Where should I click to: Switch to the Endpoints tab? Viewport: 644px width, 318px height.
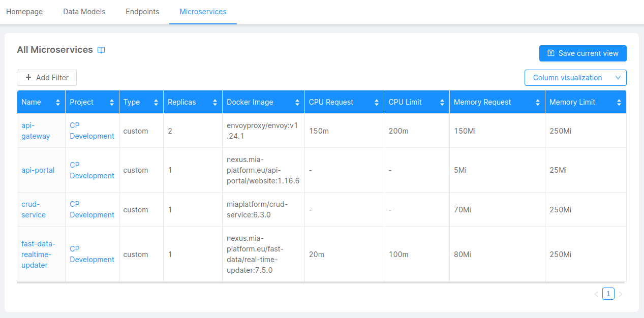click(142, 11)
